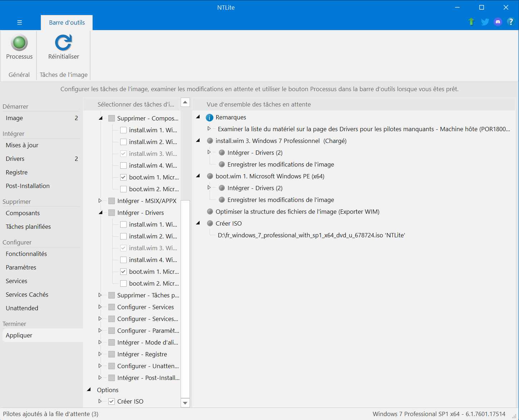
Task: Toggle the Supprimer - Composants group checkbox
Action: coord(112,118)
